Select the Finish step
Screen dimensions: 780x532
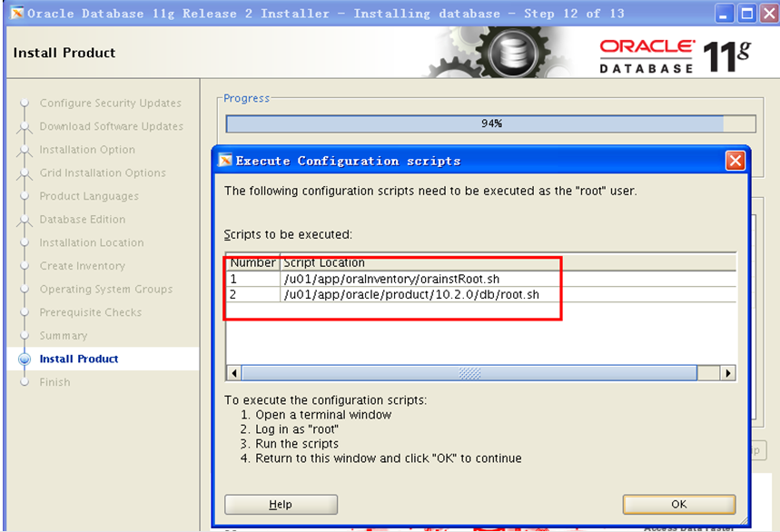click(x=54, y=382)
